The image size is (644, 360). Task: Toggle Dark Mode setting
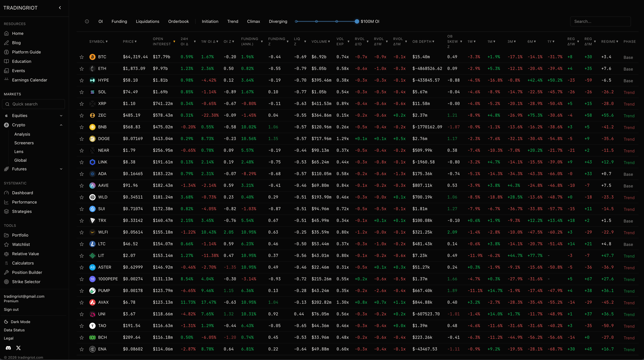(x=17, y=322)
